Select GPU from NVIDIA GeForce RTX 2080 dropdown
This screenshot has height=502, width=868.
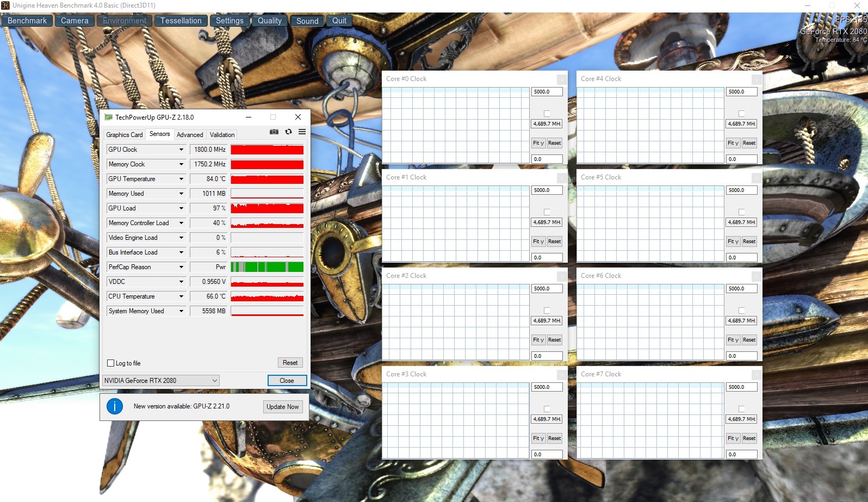coord(161,381)
